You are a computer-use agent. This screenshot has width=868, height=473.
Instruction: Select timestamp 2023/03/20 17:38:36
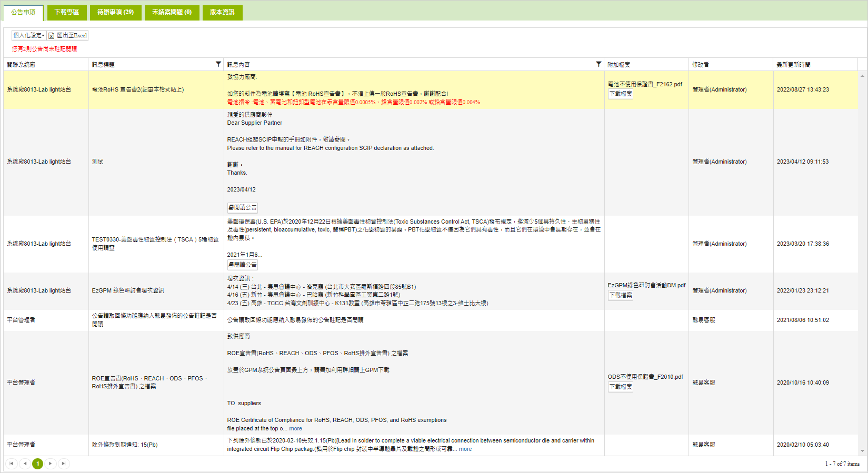point(803,244)
